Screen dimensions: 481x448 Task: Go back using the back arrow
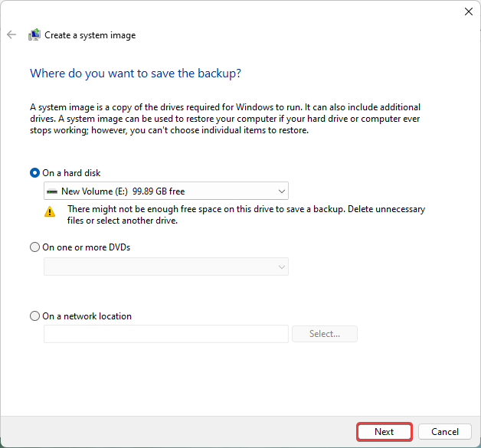tap(11, 34)
